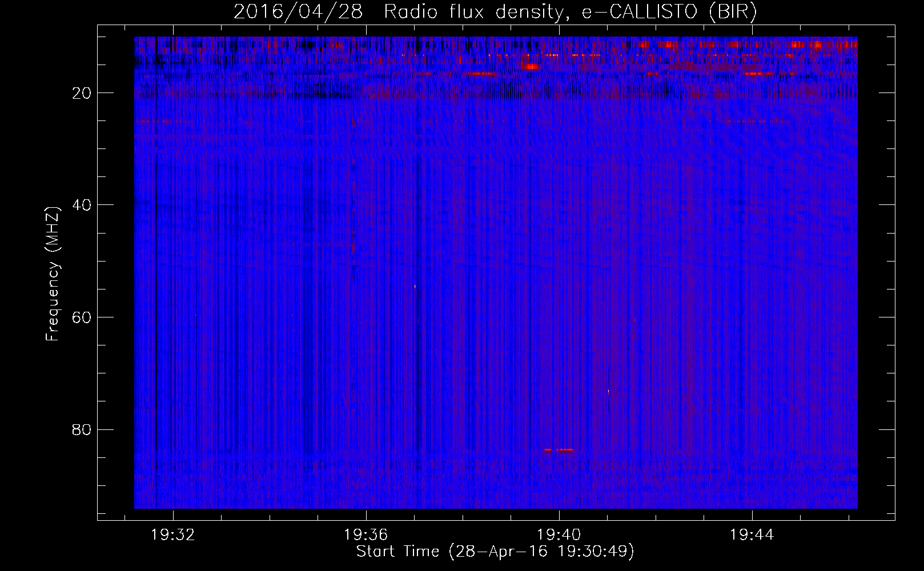Click the red streak near 17 MHz at 19:38
The width and height of the screenshot is (924, 571).
pyautogui.click(x=481, y=74)
